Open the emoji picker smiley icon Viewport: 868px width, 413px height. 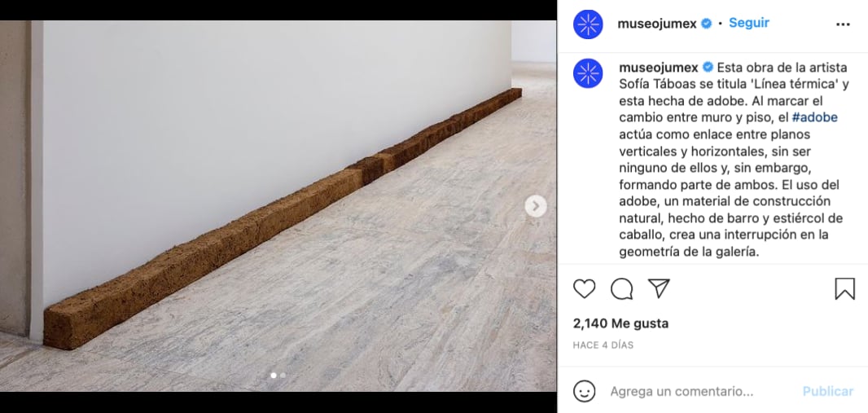(x=584, y=391)
